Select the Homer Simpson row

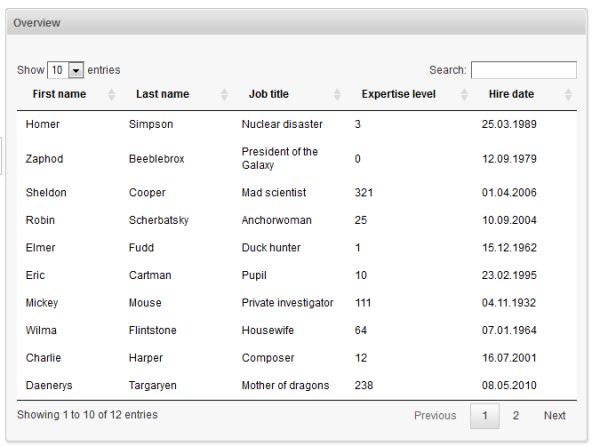297,124
